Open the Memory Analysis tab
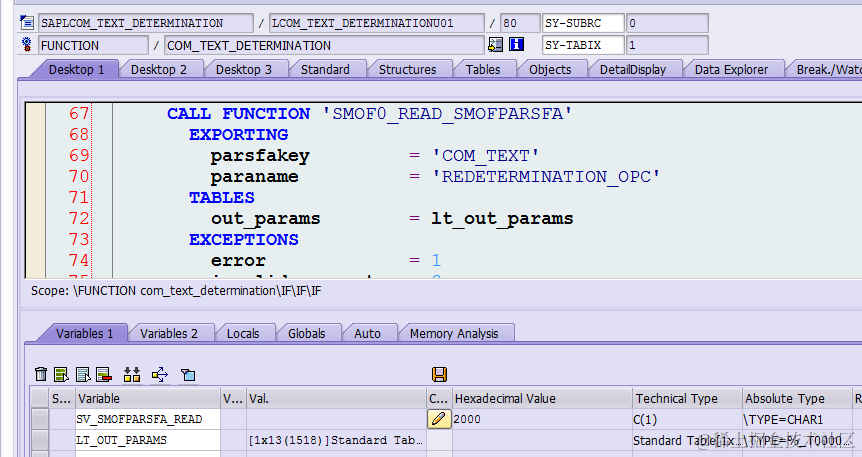 [x=454, y=333]
